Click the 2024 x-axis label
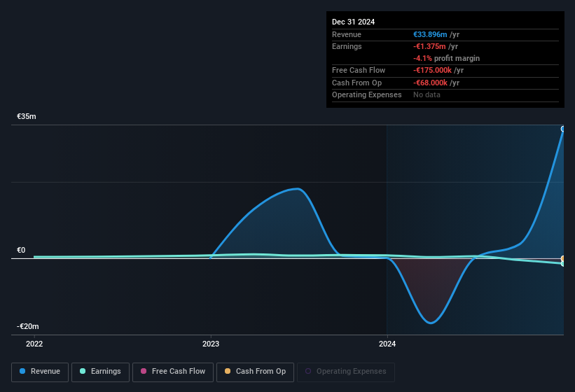 (x=387, y=344)
